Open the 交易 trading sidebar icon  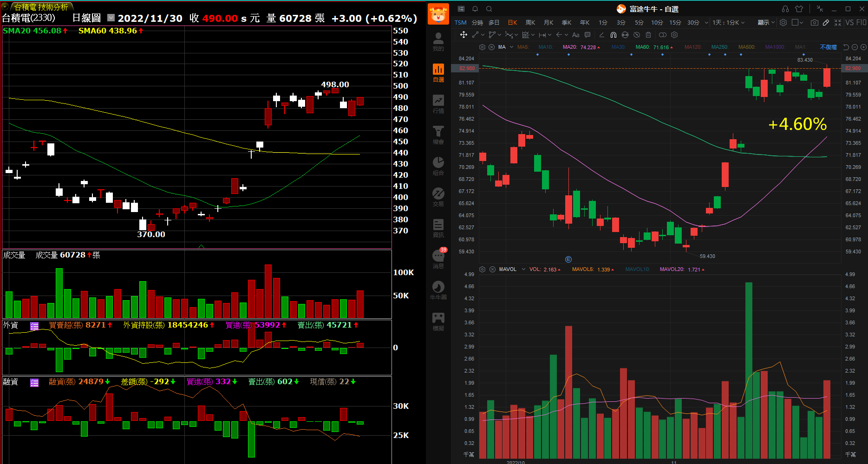[438, 197]
